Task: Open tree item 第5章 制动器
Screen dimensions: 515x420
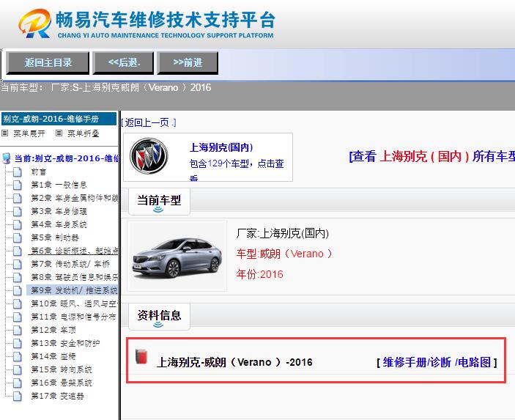Action: tap(55, 237)
